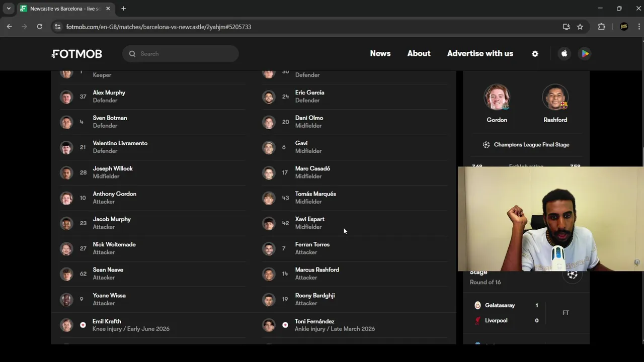Click the football icon beside Stage
The height and width of the screenshot is (362, 644).
click(572, 275)
